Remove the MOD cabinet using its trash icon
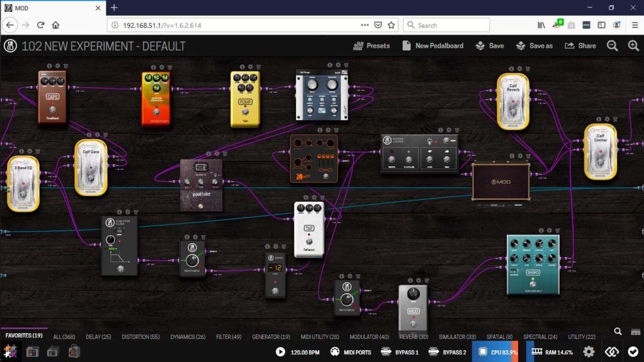 528,156
